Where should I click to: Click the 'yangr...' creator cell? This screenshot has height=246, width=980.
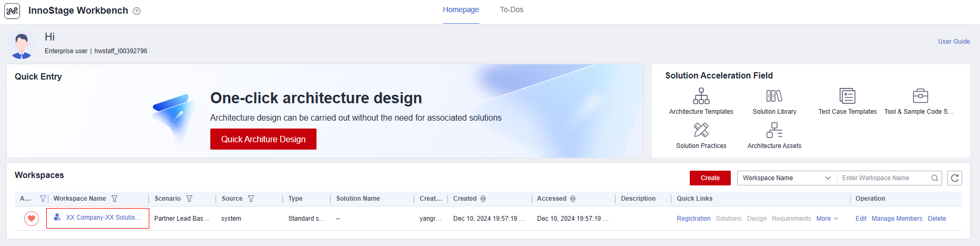431,219
